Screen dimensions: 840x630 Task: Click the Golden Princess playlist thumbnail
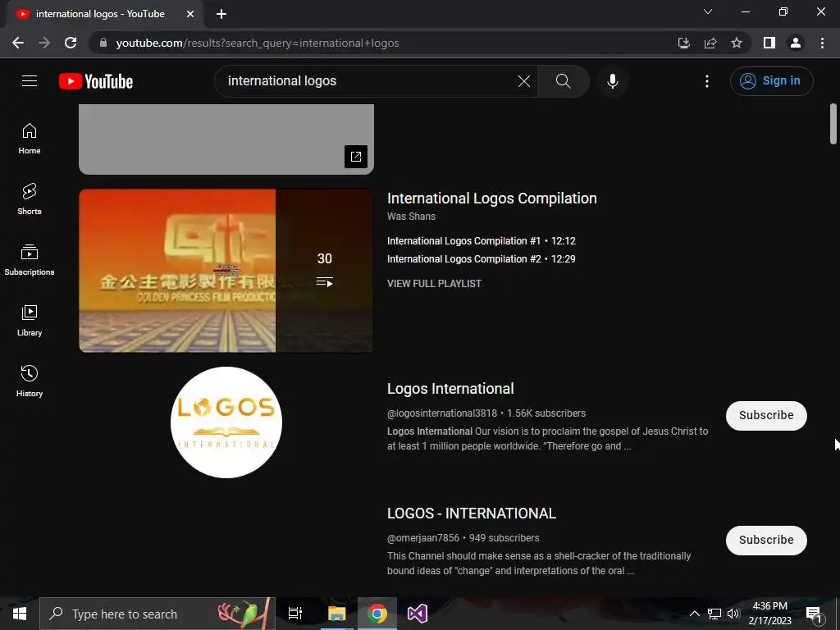coord(226,271)
